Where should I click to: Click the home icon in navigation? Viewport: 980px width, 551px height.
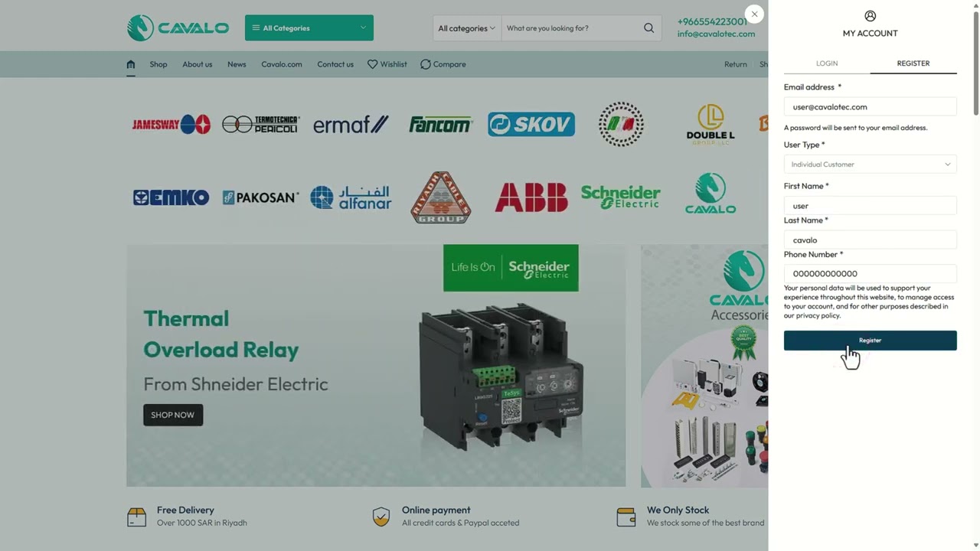point(131,64)
